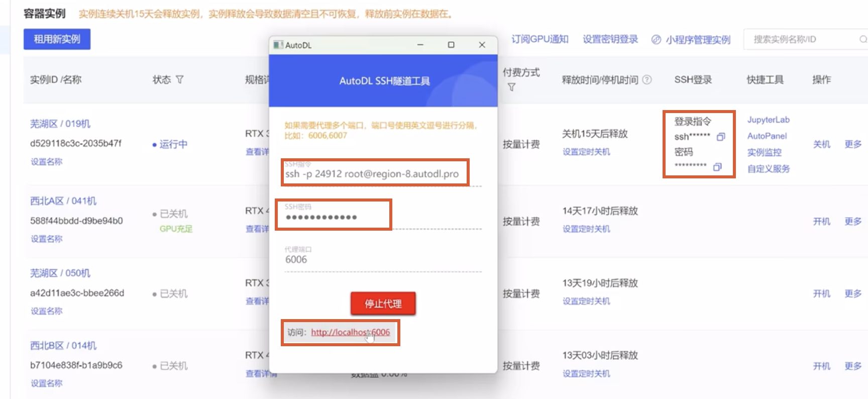The height and width of the screenshot is (399, 868).
Task: Click the 租用新实例 button
Action: [57, 39]
